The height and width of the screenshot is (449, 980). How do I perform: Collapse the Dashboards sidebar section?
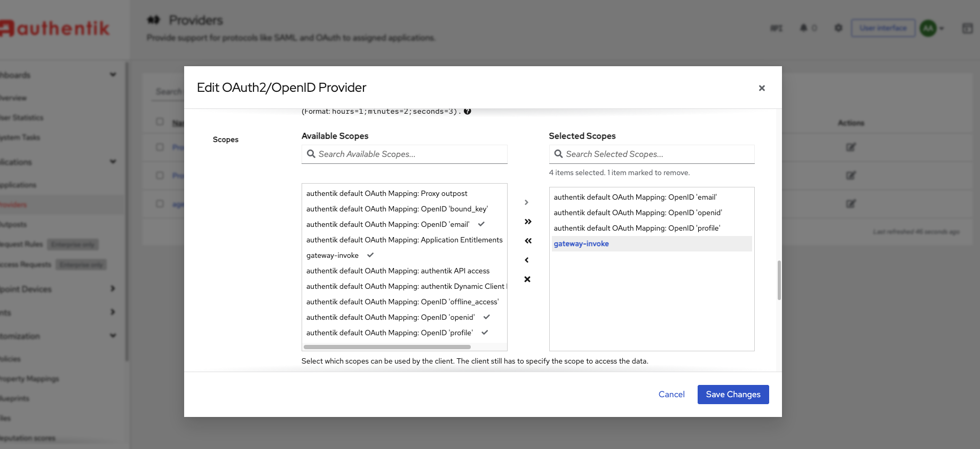point(113,75)
